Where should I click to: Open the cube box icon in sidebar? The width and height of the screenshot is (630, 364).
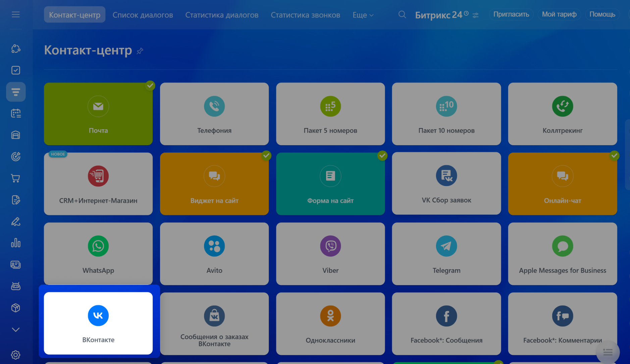[x=16, y=308]
